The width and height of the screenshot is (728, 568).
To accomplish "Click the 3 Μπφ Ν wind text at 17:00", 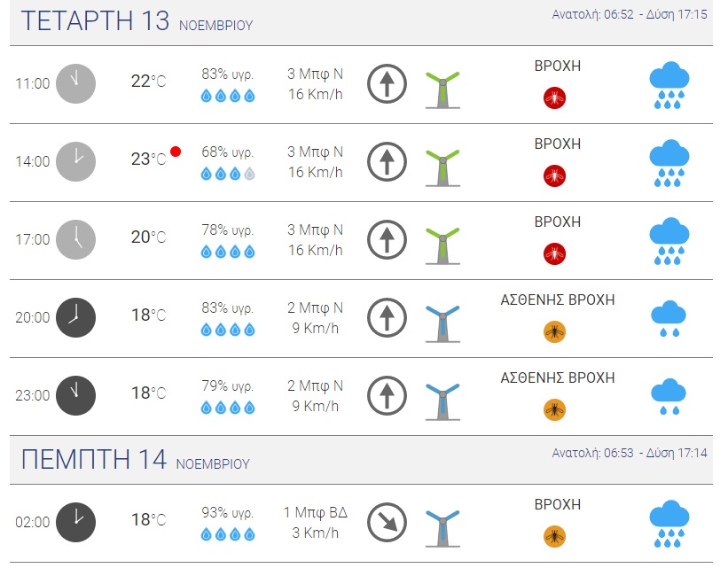I will [x=315, y=230].
